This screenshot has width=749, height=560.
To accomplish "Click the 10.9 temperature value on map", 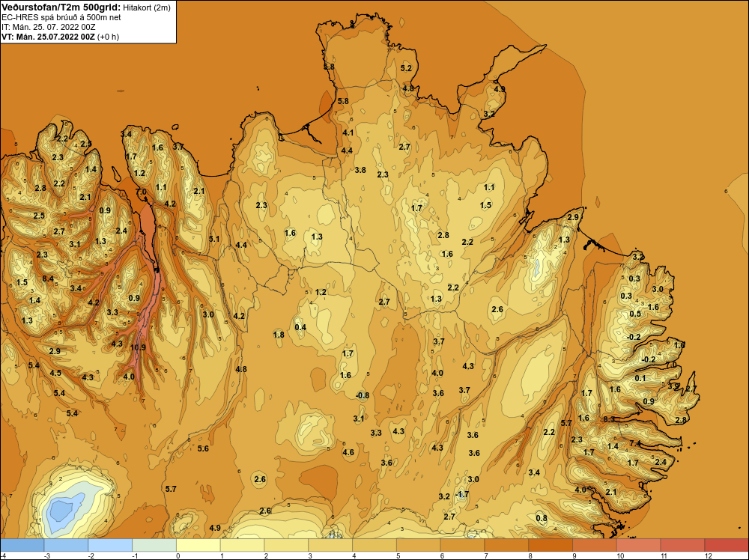I will [x=138, y=347].
